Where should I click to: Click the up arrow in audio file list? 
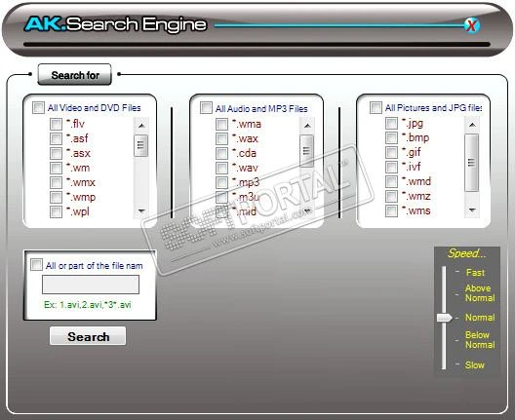(x=307, y=126)
